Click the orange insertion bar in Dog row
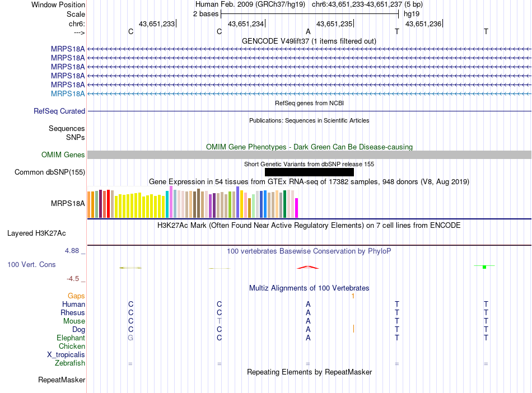This screenshot has height=393, width=532. [353, 329]
